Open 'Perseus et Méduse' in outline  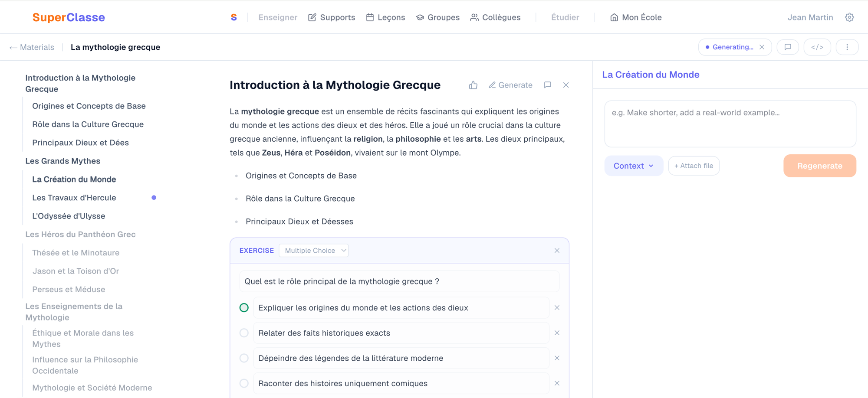click(x=69, y=289)
